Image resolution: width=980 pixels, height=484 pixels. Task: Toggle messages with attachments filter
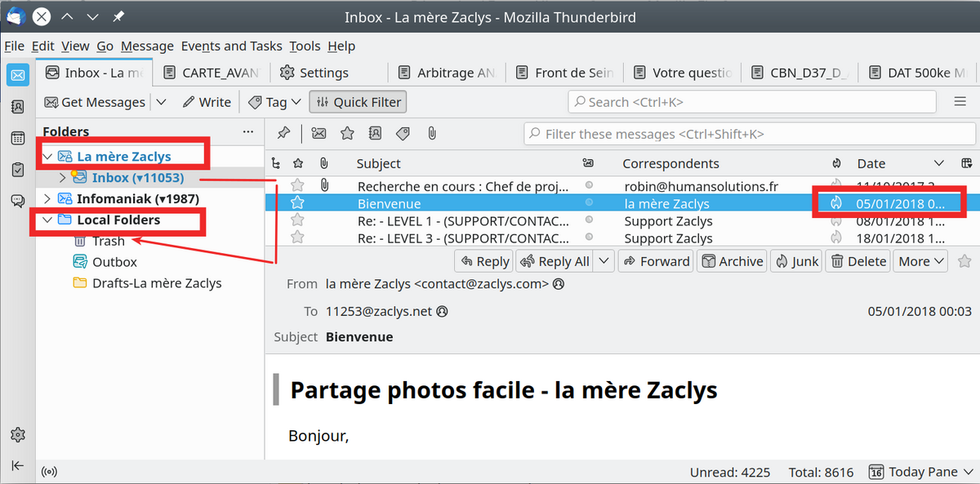click(x=431, y=133)
